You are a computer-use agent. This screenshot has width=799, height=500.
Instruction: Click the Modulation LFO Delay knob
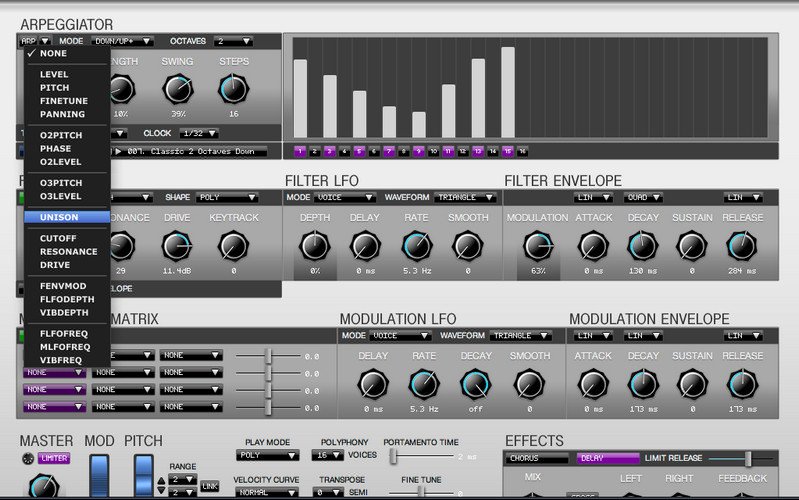[373, 384]
